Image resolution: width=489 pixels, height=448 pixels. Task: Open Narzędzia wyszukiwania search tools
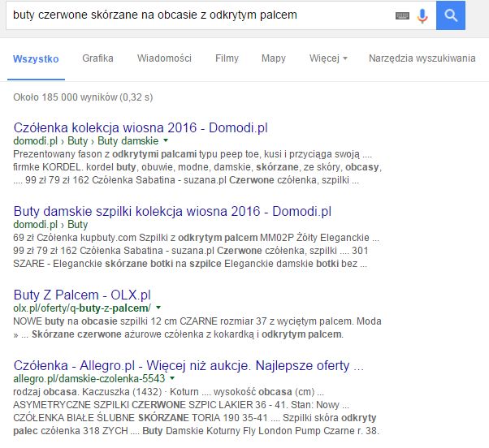click(422, 58)
